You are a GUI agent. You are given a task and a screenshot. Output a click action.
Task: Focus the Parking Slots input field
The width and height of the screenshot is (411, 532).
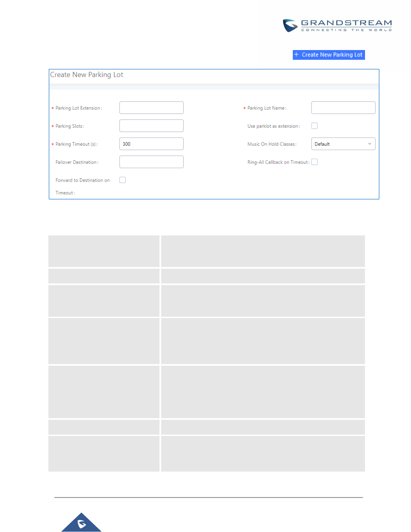point(151,126)
